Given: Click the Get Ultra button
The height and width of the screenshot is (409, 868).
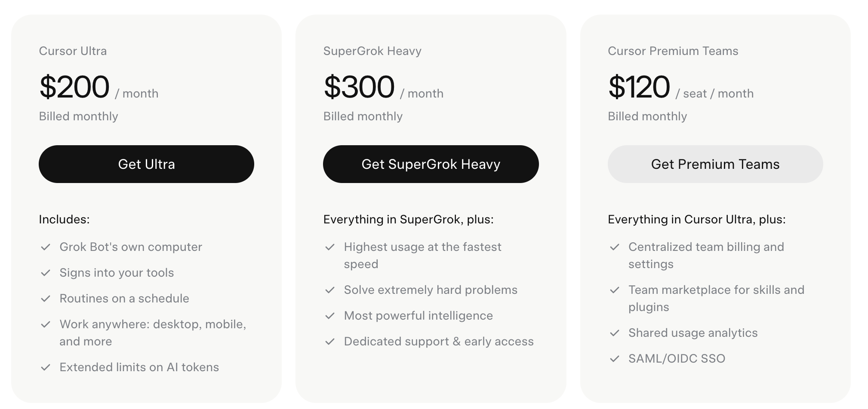Looking at the screenshot, I should (x=146, y=164).
